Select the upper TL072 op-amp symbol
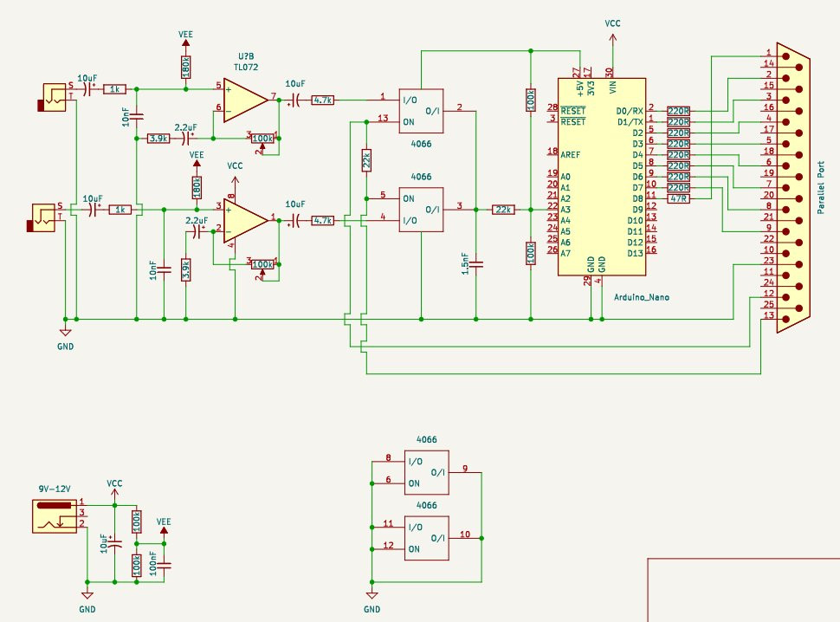This screenshot has height=622, width=840. (x=245, y=99)
